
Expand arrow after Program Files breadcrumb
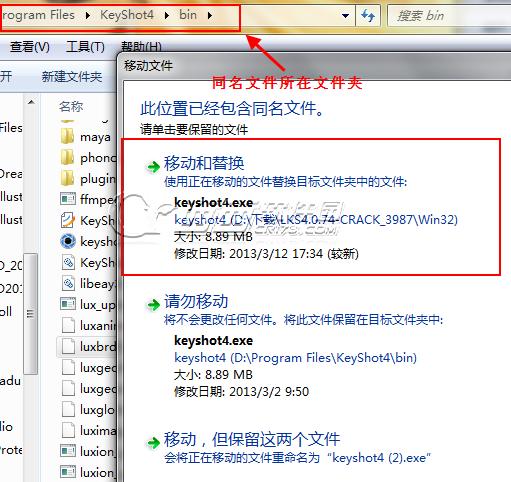tap(88, 15)
